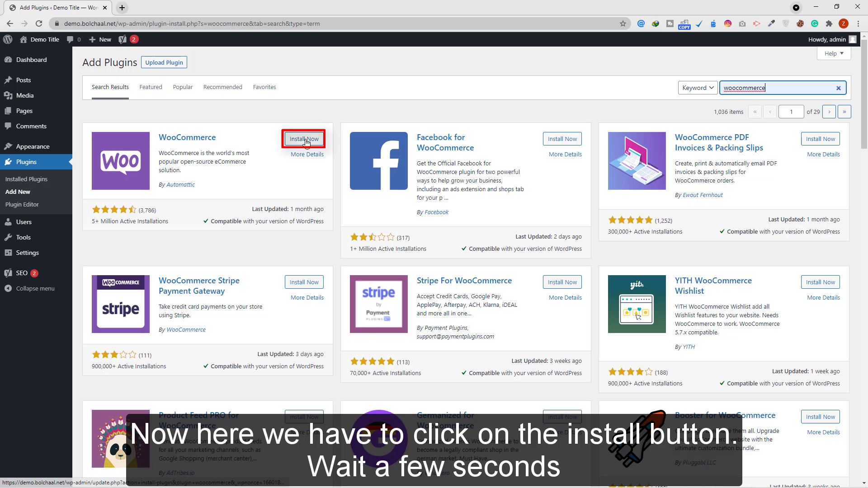Viewport: 868px width, 488px height.
Task: Install Booster for WooCommerce
Action: point(821,417)
